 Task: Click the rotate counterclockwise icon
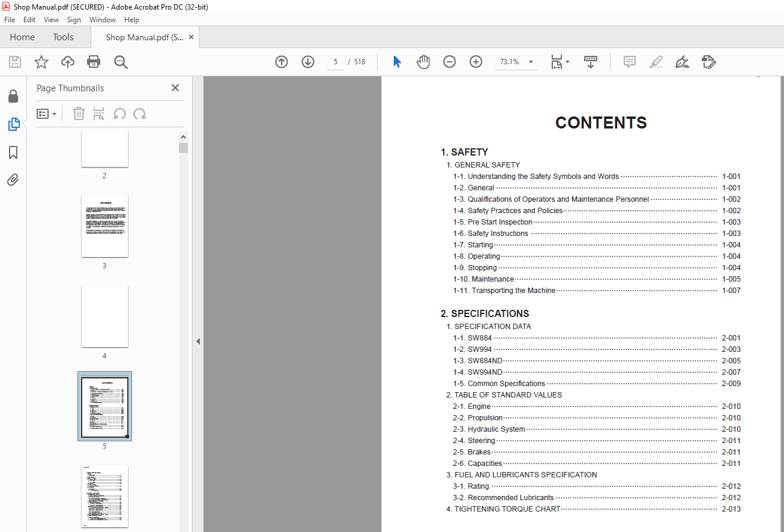point(119,113)
